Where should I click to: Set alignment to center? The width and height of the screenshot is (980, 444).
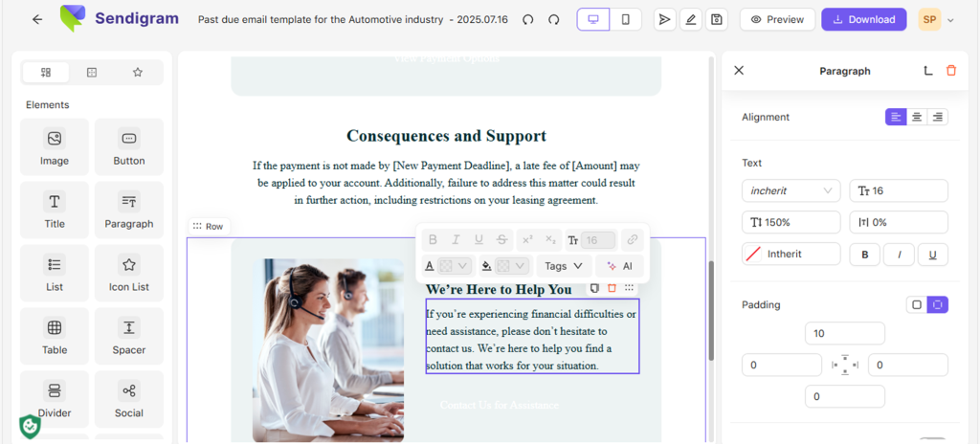coord(917,117)
